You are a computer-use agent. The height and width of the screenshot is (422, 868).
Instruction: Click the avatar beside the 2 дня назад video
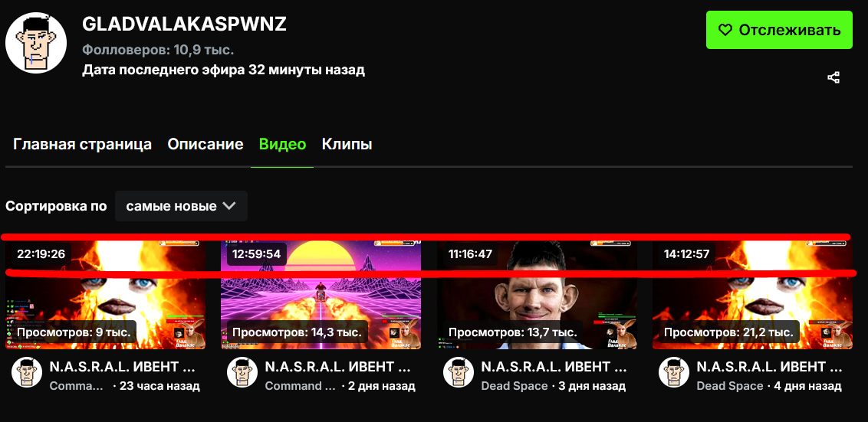pos(242,372)
